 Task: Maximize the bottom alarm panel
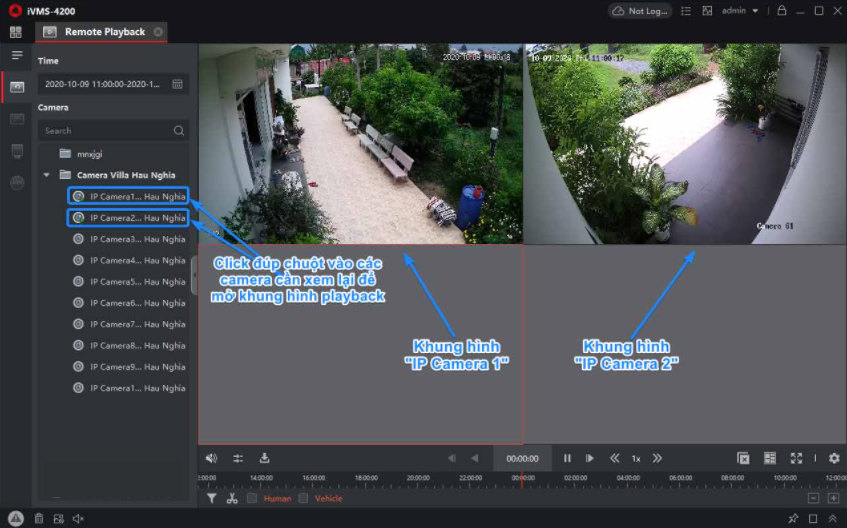[x=813, y=519]
